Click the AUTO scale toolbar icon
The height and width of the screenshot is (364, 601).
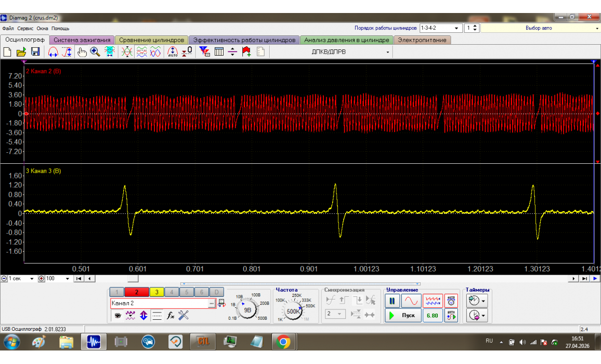pos(173,51)
